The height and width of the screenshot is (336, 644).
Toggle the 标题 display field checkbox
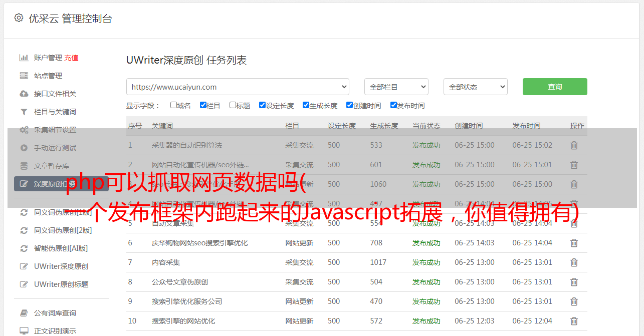tap(233, 105)
